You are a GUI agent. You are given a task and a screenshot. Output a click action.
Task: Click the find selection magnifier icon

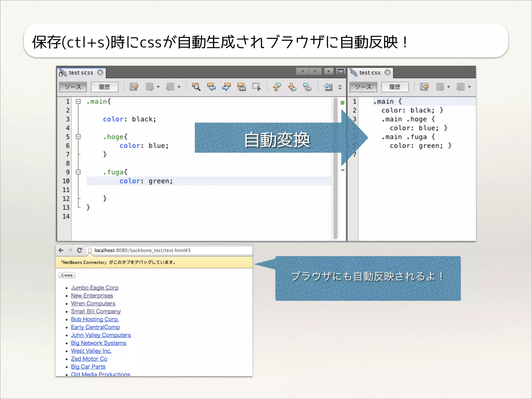196,87
